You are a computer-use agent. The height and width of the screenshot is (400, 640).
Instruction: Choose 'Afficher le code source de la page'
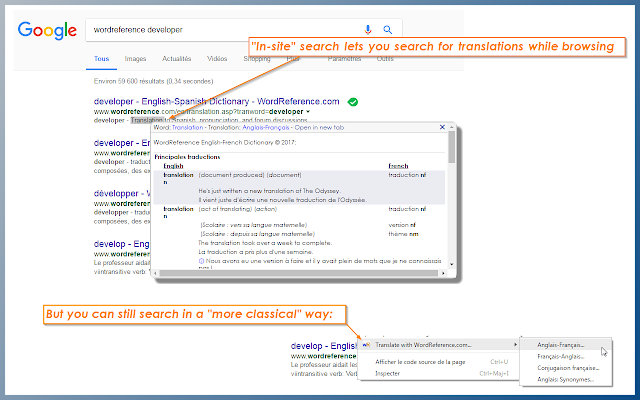420,362
